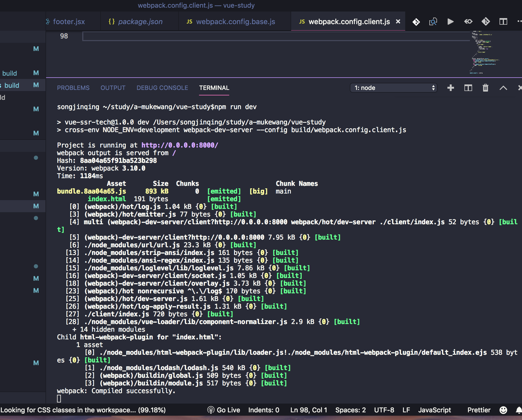The image size is (522, 420).
Task: Maximize the panel with chevron-up icon
Action: (x=503, y=88)
